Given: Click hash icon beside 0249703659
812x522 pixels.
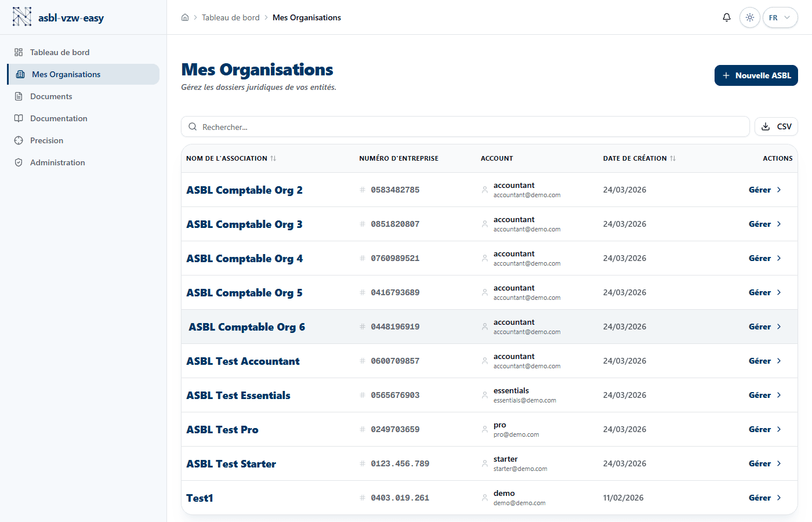Looking at the screenshot, I should point(362,429).
